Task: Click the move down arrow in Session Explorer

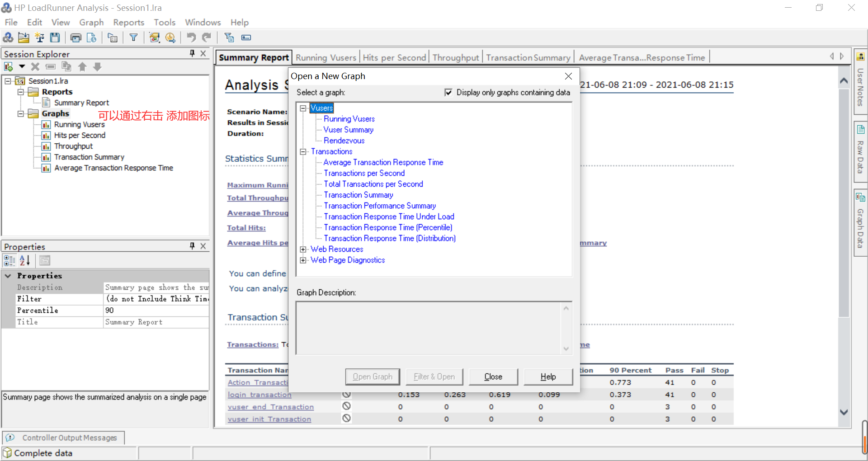Action: pyautogui.click(x=97, y=67)
